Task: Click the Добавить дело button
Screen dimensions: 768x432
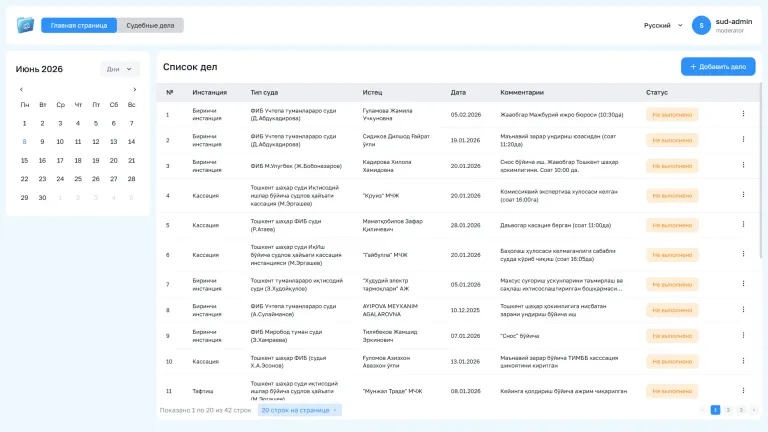Action: coord(718,67)
